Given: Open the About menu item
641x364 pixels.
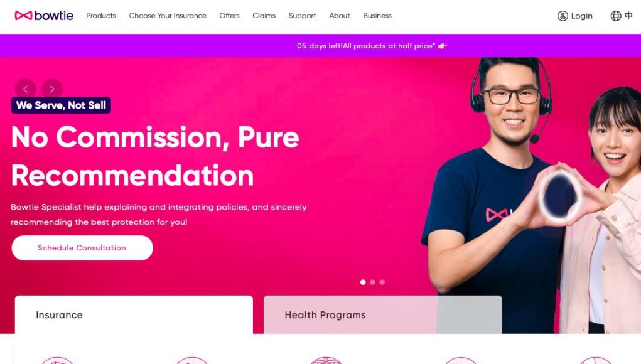Looking at the screenshot, I should (340, 16).
